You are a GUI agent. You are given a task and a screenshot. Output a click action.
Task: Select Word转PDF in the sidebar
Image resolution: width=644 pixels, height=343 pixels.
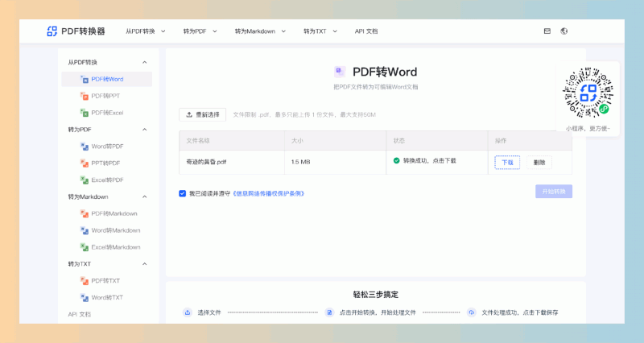point(107,147)
